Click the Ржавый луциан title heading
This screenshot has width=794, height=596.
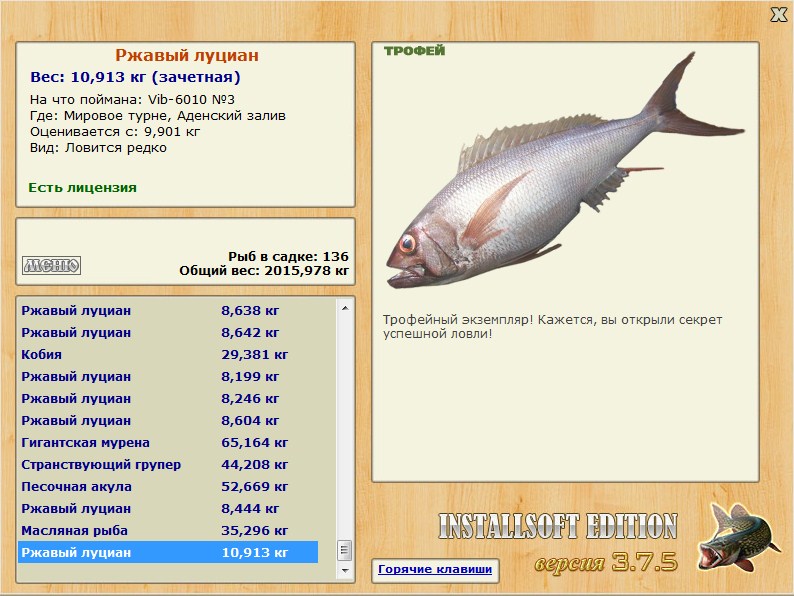pos(187,55)
